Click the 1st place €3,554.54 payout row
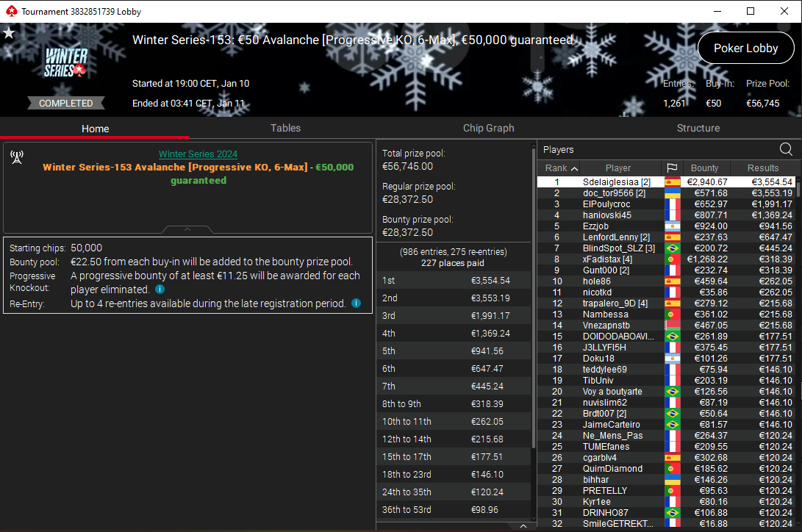802x532 pixels. tap(454, 281)
